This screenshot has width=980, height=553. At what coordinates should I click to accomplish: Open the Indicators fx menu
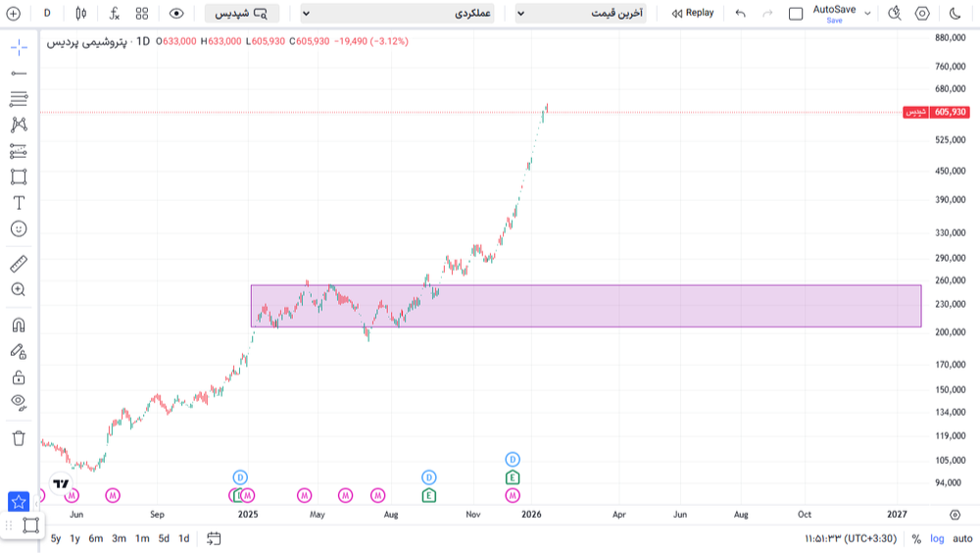click(x=114, y=13)
